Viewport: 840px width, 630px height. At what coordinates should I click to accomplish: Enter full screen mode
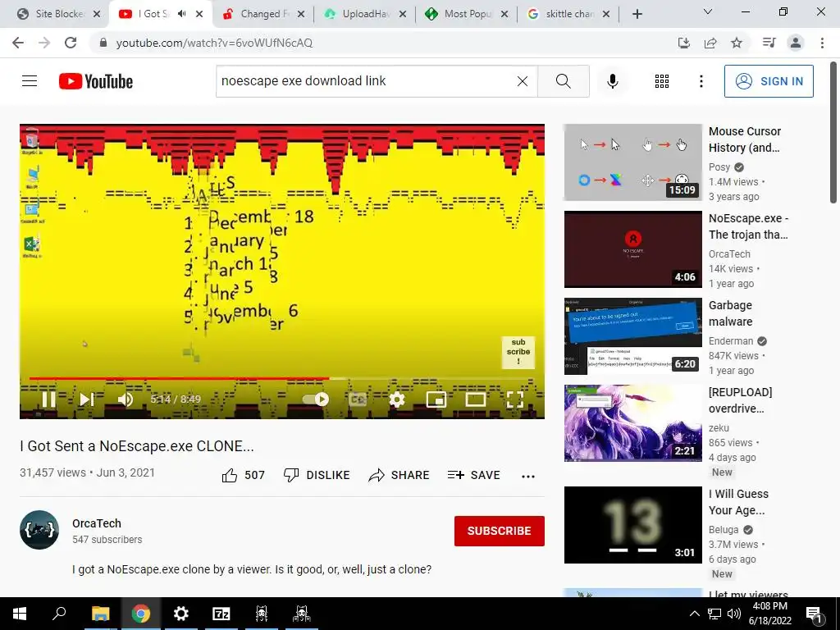515,399
